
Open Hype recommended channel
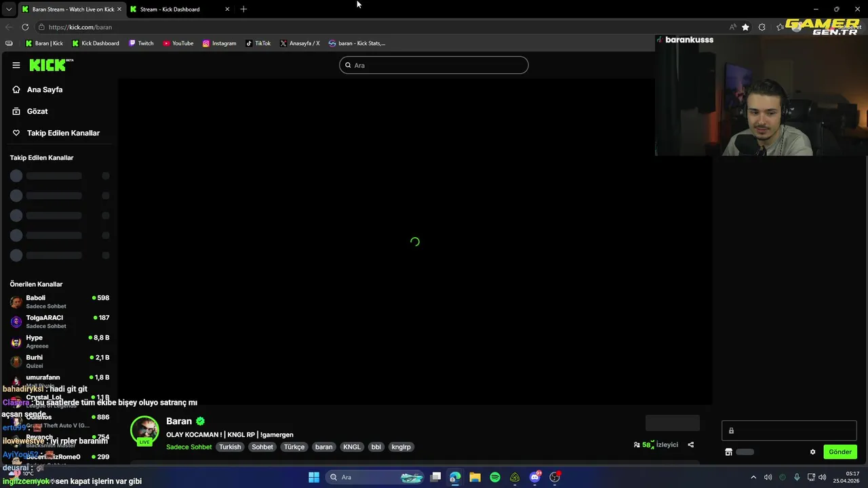[60, 341]
